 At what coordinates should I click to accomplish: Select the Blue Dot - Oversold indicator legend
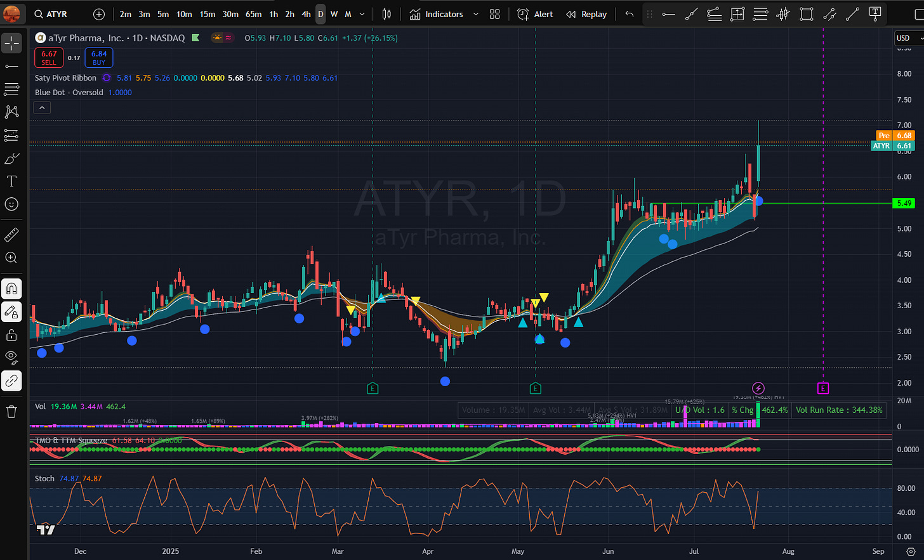coord(69,93)
